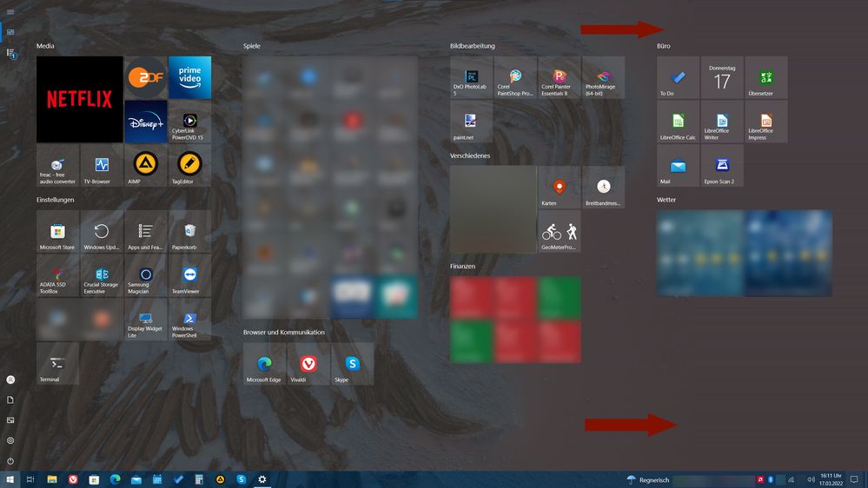This screenshot has width=868, height=488.
Task: Select the Einstellungen group header
Action: [x=56, y=200]
